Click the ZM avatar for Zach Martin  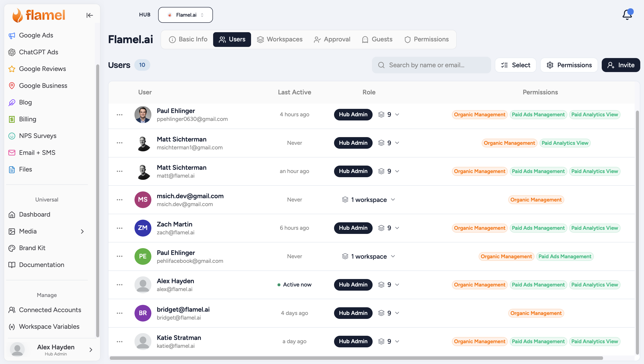tap(143, 228)
